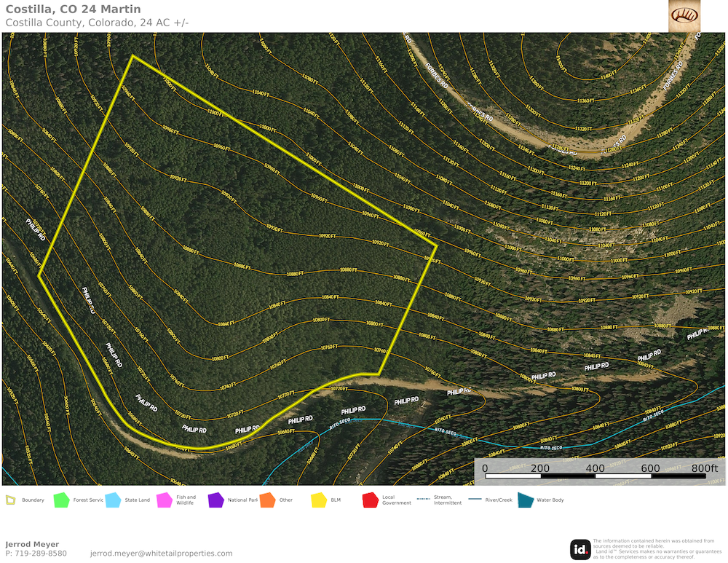Click the pink Fish and Wildlife icon
This screenshot has height=563, width=728.
click(x=164, y=500)
